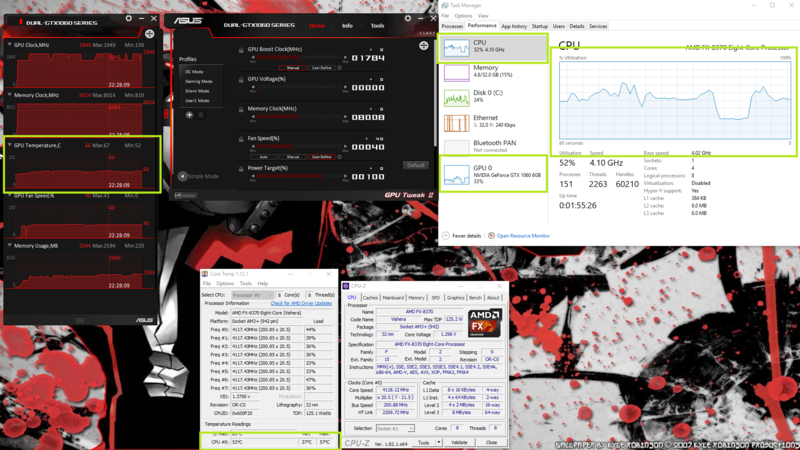Click the round collapse icon in GPU Tweak home
This screenshot has height=450, width=800.
tap(423, 46)
